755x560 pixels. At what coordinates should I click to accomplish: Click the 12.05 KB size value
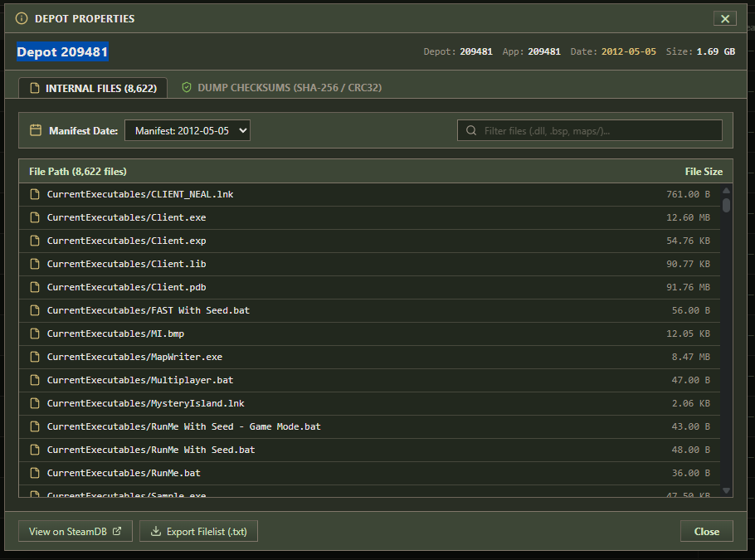click(x=688, y=334)
